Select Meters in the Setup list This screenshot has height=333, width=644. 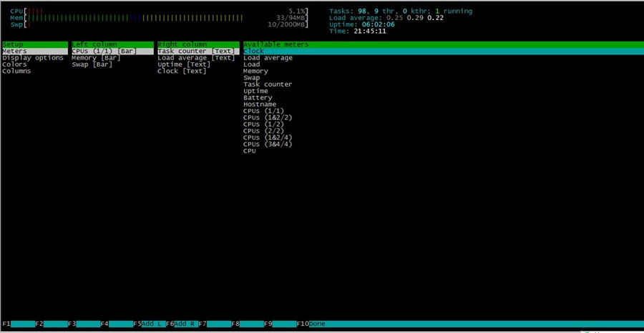click(x=35, y=51)
